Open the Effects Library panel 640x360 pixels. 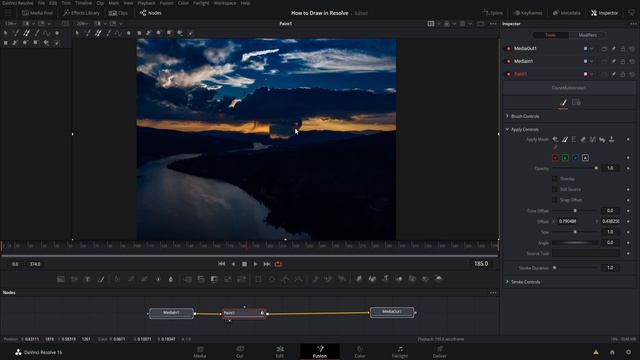[x=81, y=13]
